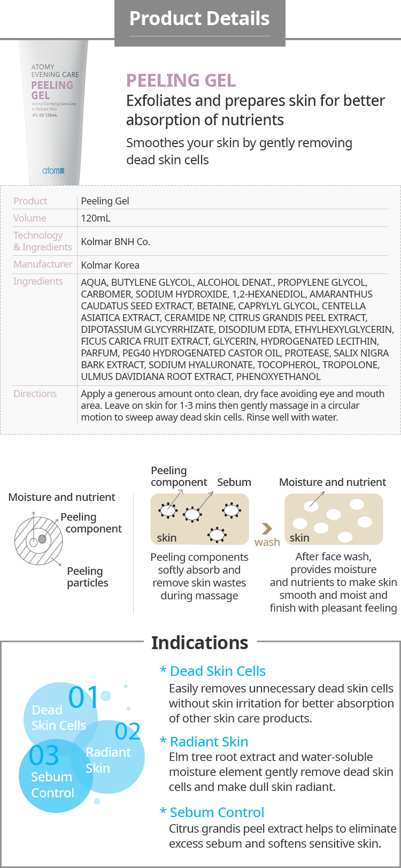This screenshot has width=401, height=868.
Task: Click the Volume row label
Action: [x=30, y=218]
